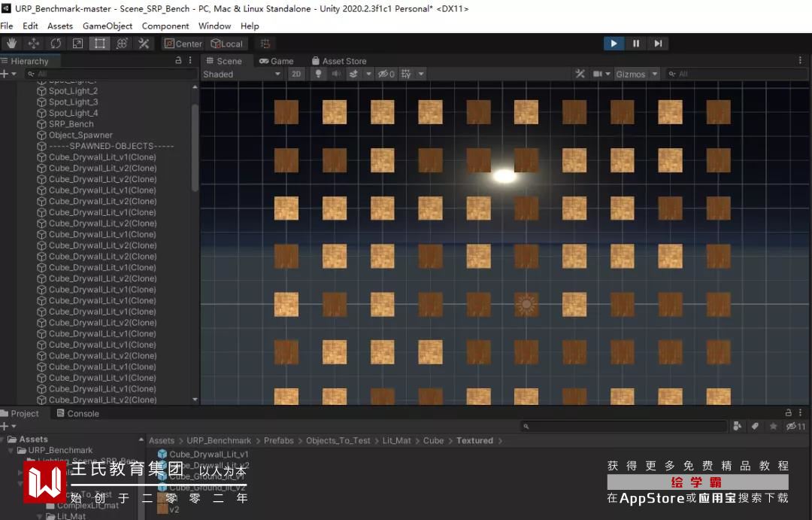
Task: Switch to the Game tab
Action: tap(277, 61)
